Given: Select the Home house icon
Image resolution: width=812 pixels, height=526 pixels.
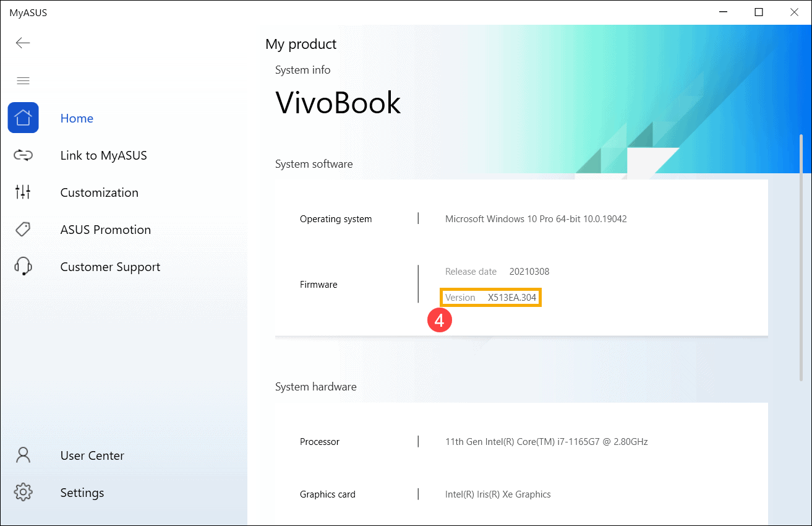Looking at the screenshot, I should 23,118.
